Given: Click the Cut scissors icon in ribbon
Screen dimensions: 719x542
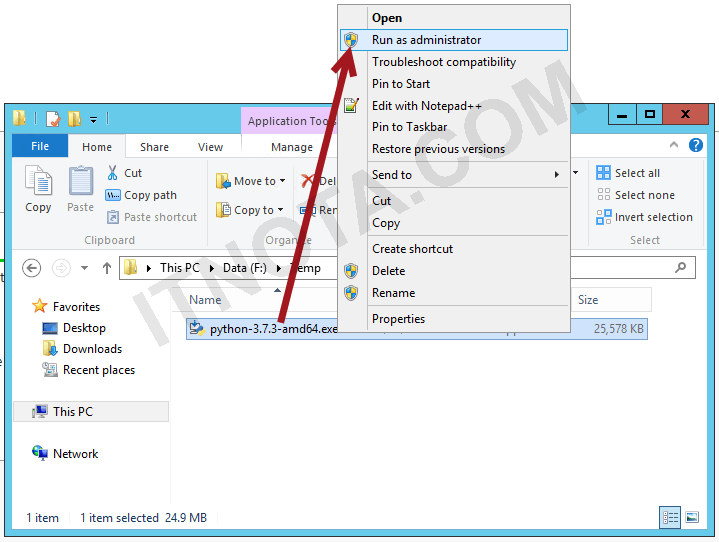Looking at the screenshot, I should [x=112, y=173].
